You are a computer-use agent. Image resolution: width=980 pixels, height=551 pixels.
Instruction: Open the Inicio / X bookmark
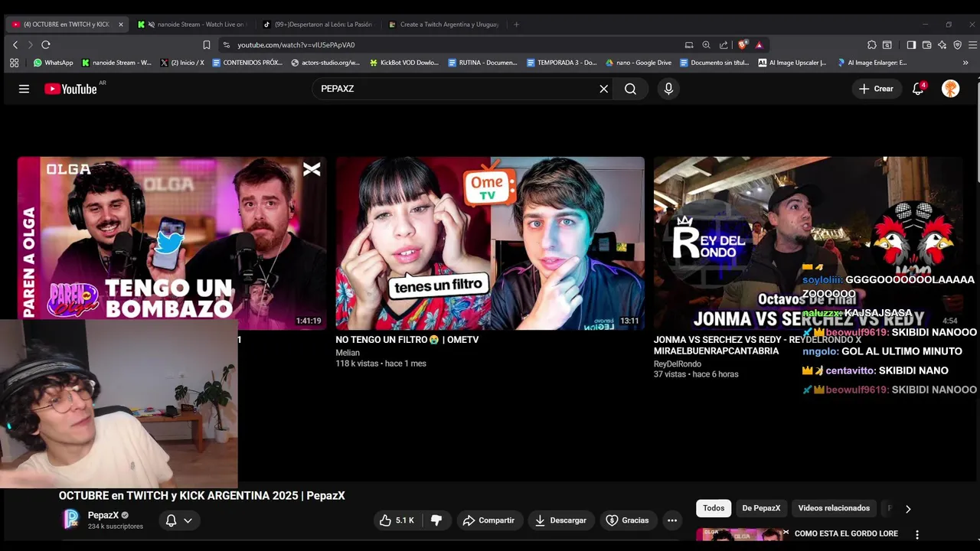[183, 63]
